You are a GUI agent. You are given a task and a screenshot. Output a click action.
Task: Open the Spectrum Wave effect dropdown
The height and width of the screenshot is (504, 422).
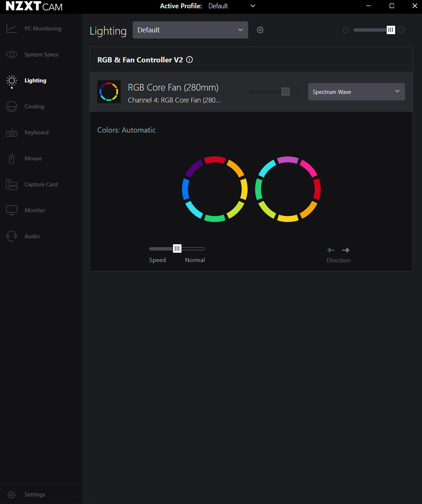(x=356, y=92)
